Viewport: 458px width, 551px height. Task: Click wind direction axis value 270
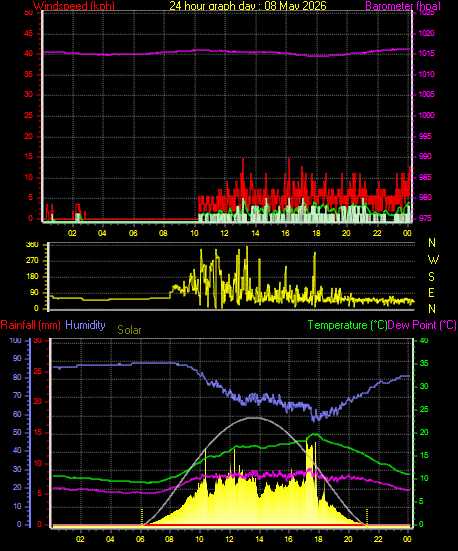[32, 261]
